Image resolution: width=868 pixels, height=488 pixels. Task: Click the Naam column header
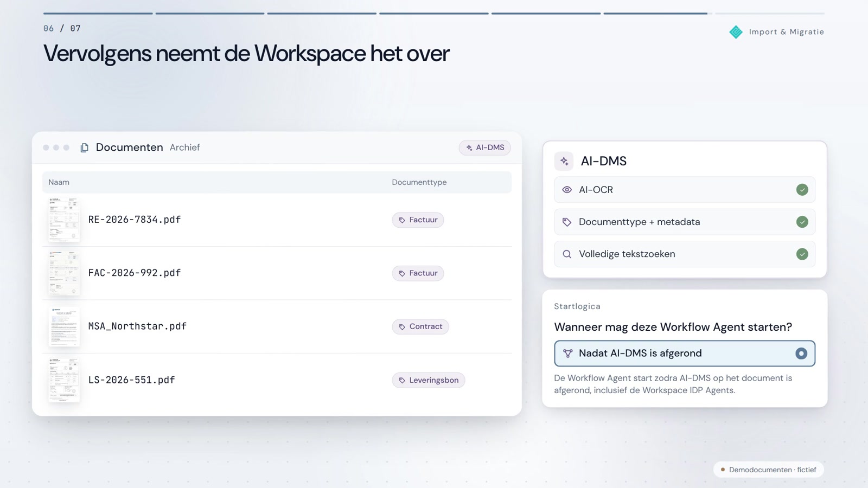click(x=59, y=182)
